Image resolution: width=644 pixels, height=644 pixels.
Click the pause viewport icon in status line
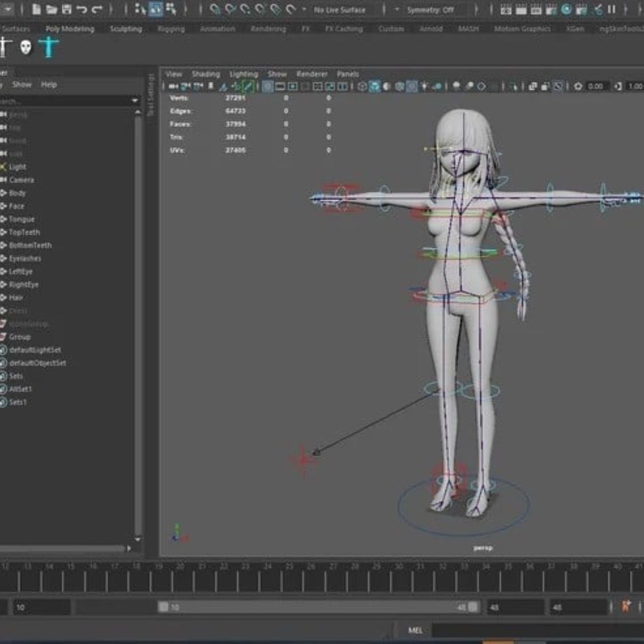pos(611,9)
